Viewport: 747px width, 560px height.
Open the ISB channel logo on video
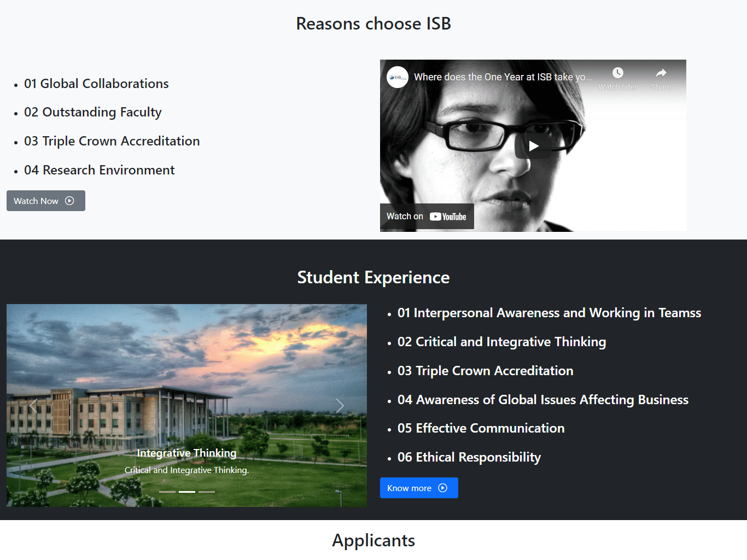398,77
